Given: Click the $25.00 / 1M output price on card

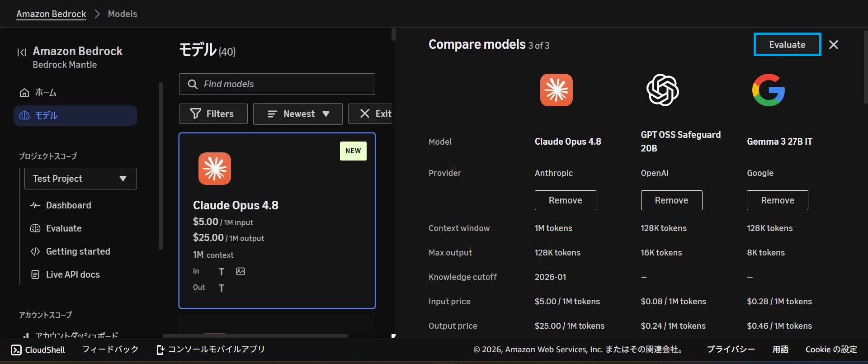Looking at the screenshot, I should point(229,238).
